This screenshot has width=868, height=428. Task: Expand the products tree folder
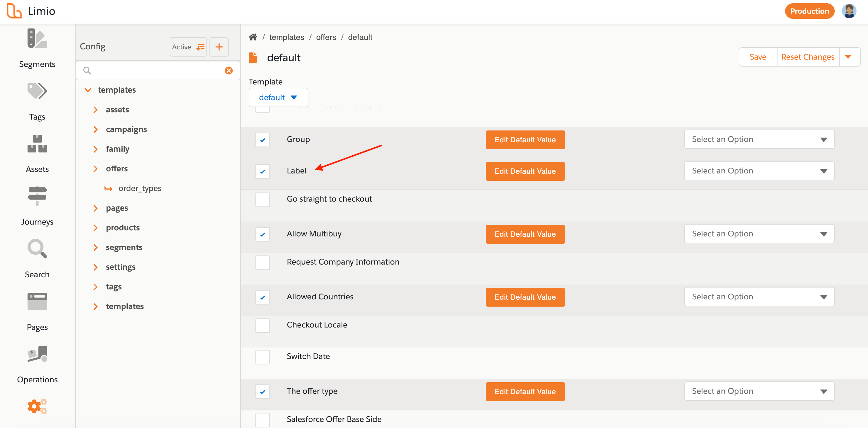(95, 228)
